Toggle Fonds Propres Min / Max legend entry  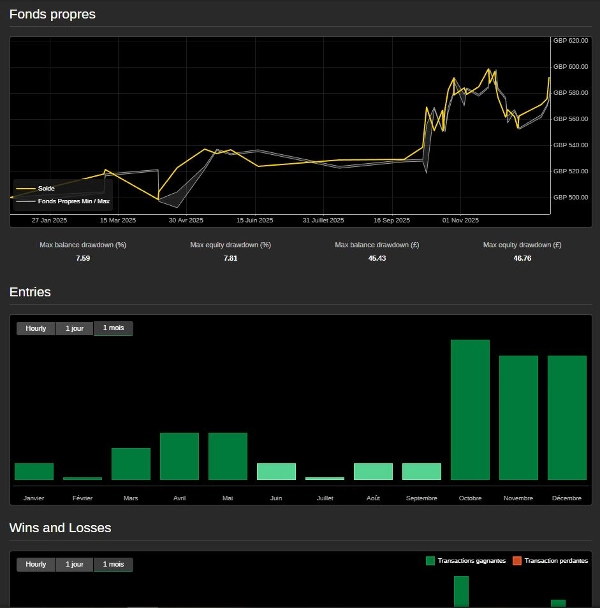pos(73,201)
